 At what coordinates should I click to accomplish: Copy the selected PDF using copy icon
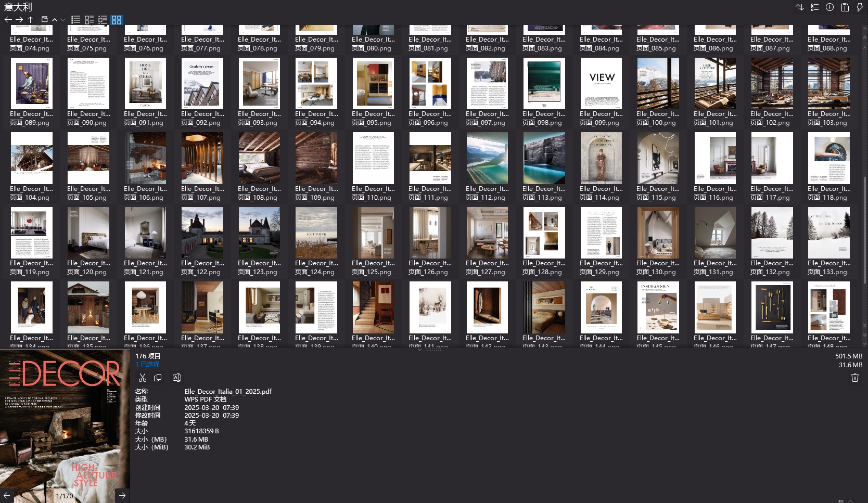tap(158, 378)
